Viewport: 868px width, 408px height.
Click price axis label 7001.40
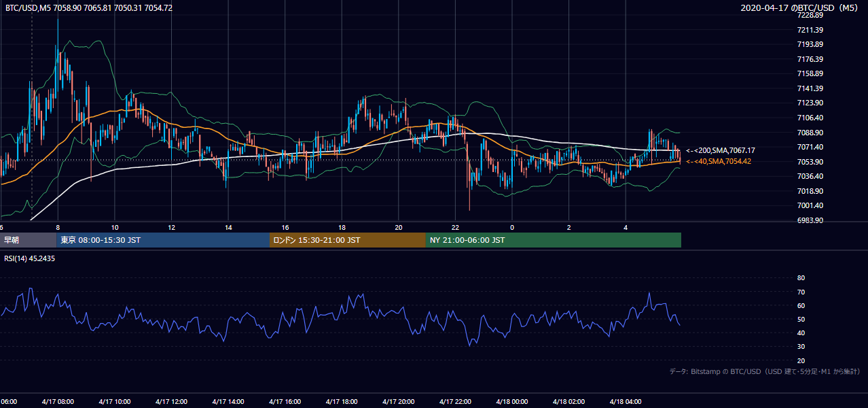tap(810, 205)
